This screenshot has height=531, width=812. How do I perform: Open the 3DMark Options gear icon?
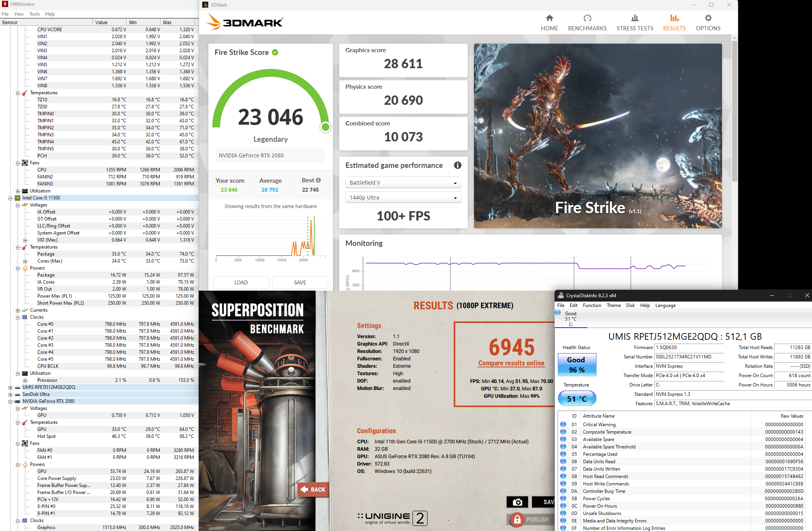coord(708,18)
